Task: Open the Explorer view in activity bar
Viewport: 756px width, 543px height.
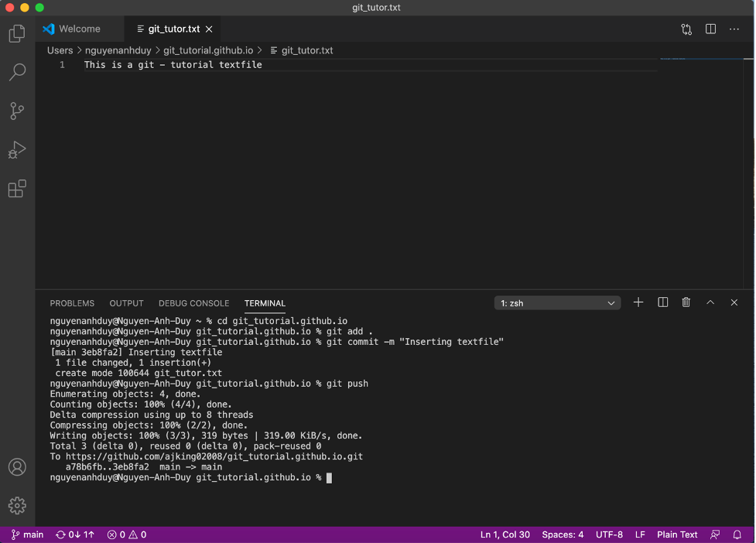Action: click(x=17, y=34)
